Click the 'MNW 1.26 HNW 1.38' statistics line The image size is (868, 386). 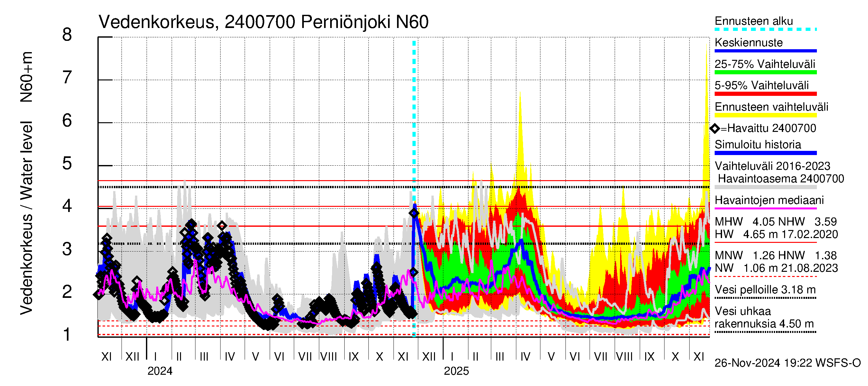[x=776, y=255]
